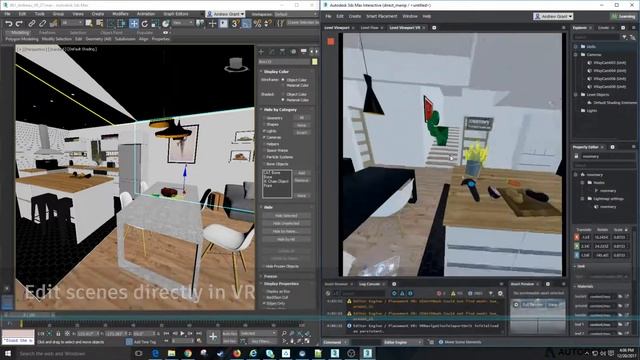Image resolution: width=640 pixels, height=360 pixels.
Task: Click the Redo arrow in 3ds Max toolbar
Action: 19,24
